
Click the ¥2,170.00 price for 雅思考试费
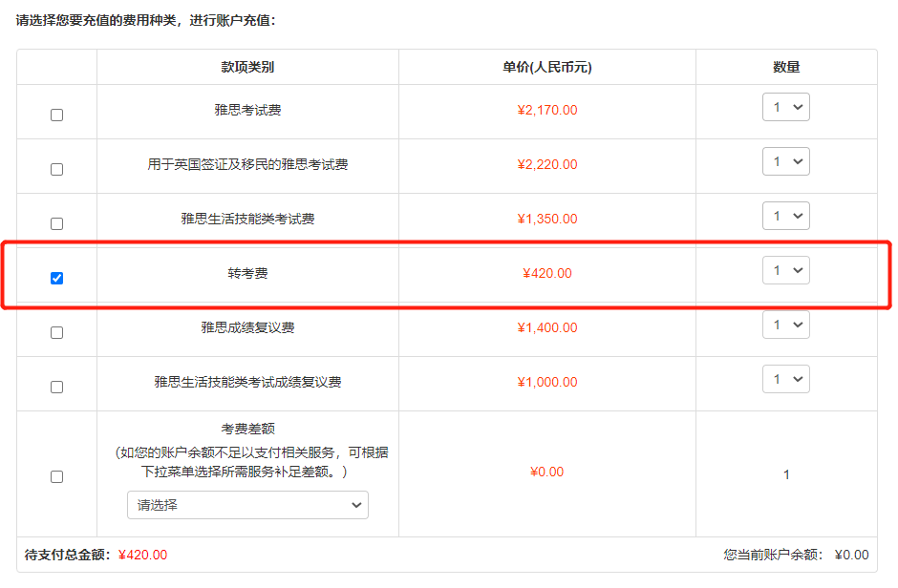(x=546, y=110)
